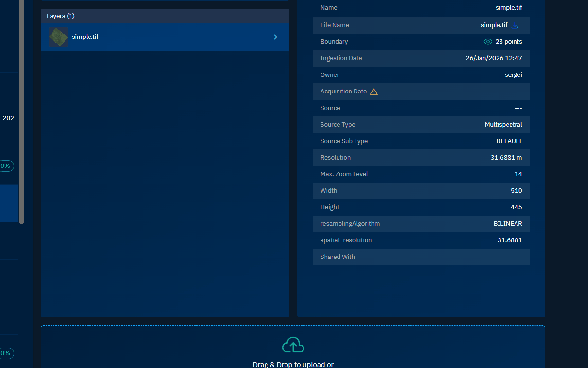Select the highlighted item in left list
The image size is (588, 368).
coord(9,203)
